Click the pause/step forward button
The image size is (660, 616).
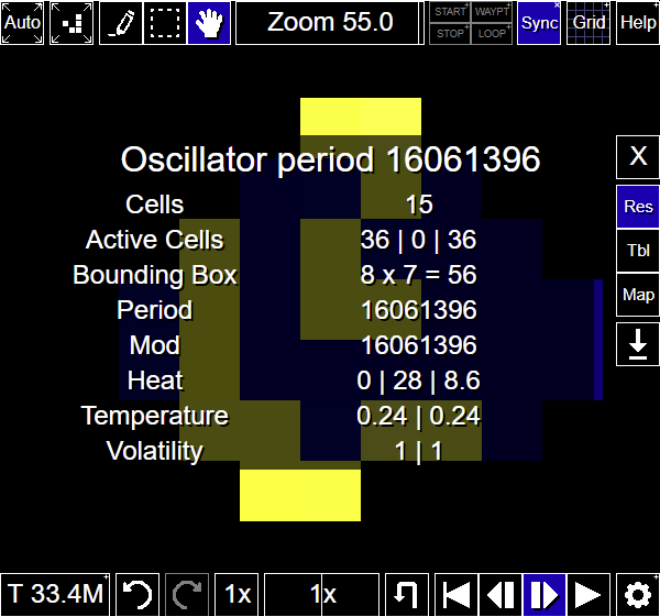[x=544, y=594]
